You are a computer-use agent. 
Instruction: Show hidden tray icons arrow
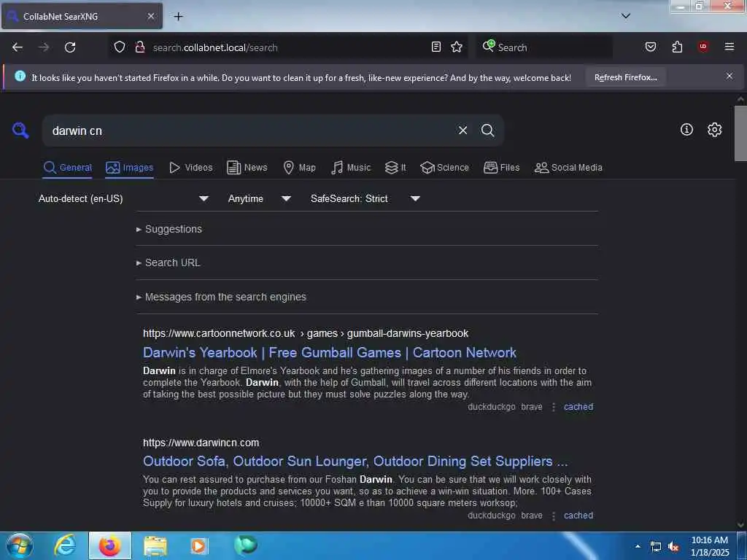pos(638,546)
